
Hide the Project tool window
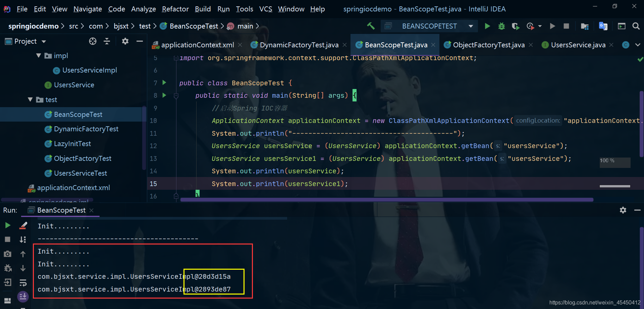point(140,41)
